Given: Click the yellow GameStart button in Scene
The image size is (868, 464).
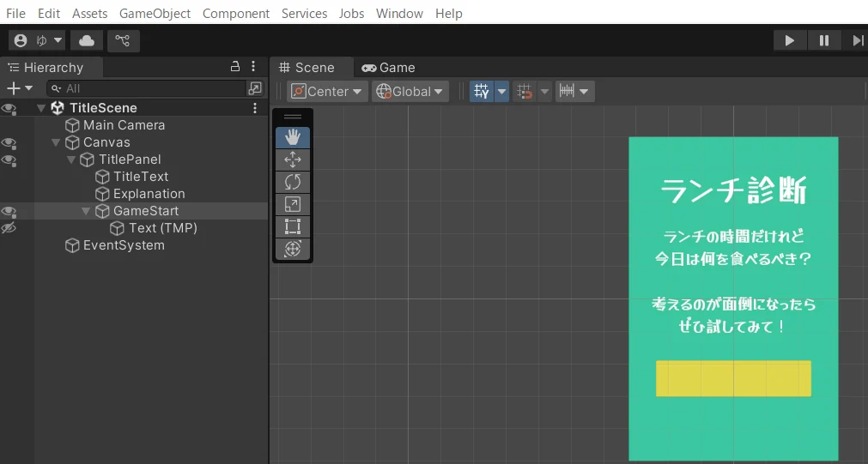Looking at the screenshot, I should (x=733, y=378).
